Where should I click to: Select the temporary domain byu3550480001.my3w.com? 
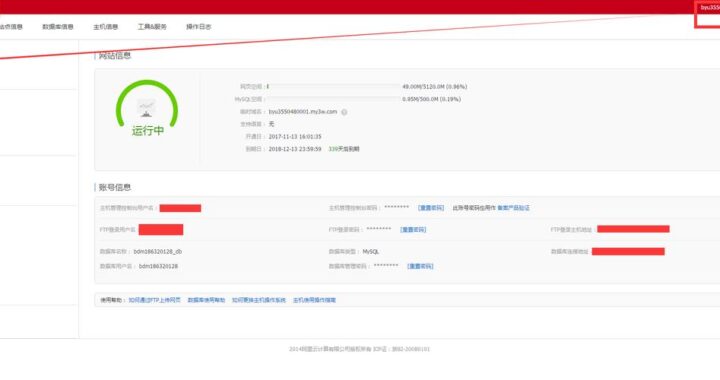click(303, 112)
